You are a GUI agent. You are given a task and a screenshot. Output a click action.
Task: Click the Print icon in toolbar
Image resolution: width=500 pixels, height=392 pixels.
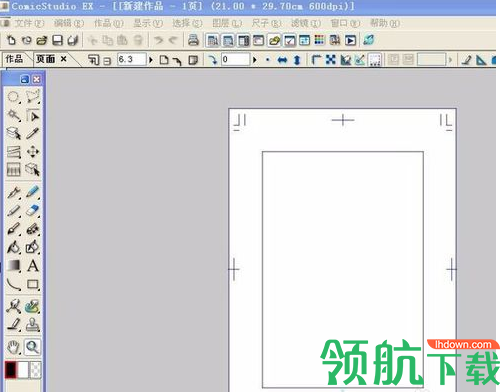point(193,40)
